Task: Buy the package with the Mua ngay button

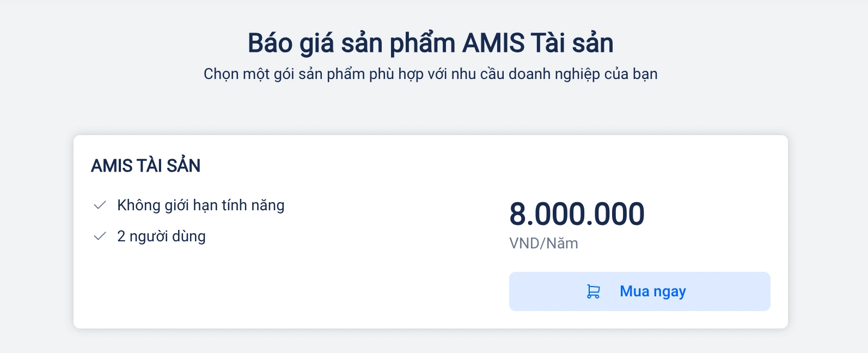Action: tap(639, 291)
